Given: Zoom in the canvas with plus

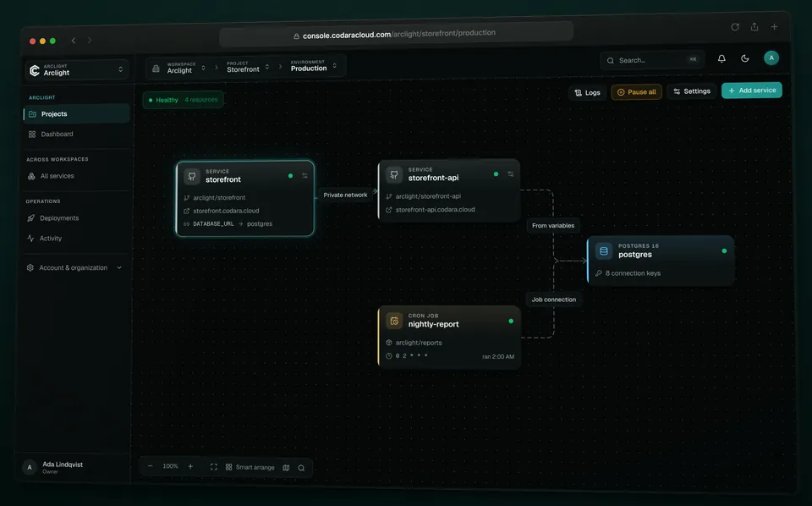Looking at the screenshot, I should (x=190, y=466).
